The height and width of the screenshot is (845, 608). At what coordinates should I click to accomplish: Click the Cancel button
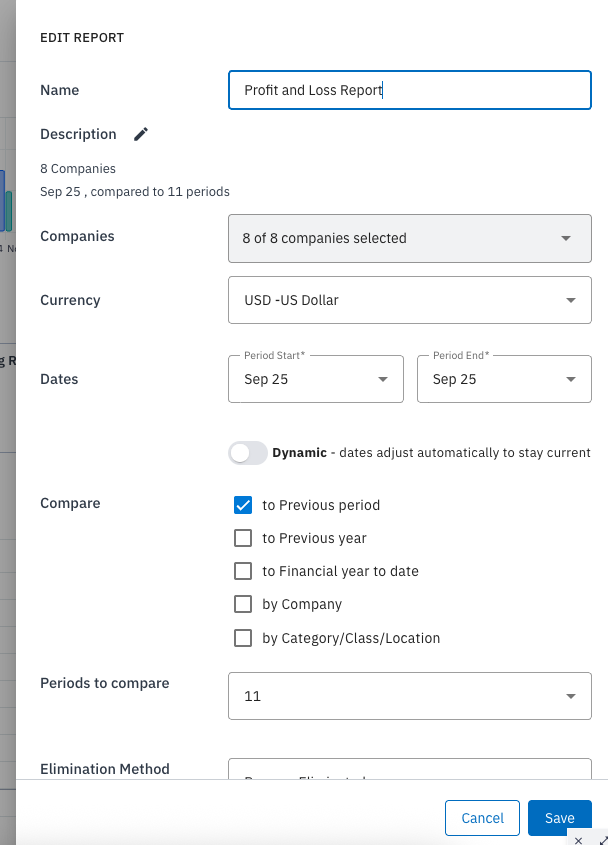tap(482, 818)
